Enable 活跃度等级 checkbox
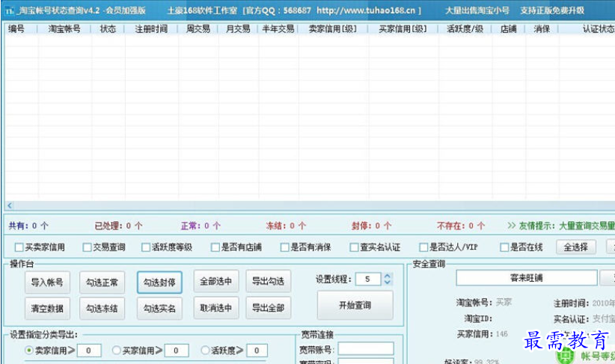The height and width of the screenshot is (364, 615). (146, 247)
